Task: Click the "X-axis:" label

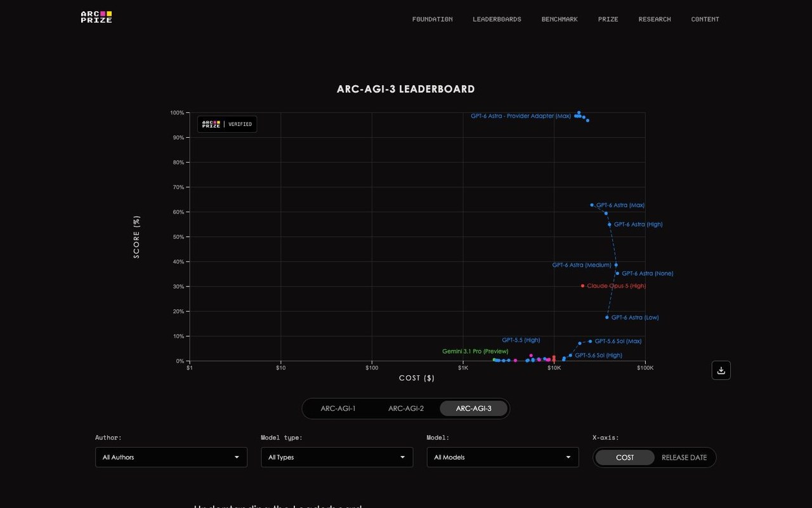Action: [x=606, y=438]
